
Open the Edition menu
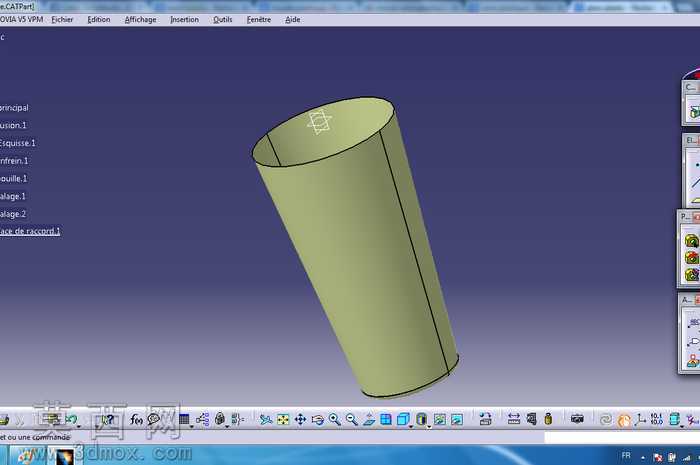(x=99, y=20)
